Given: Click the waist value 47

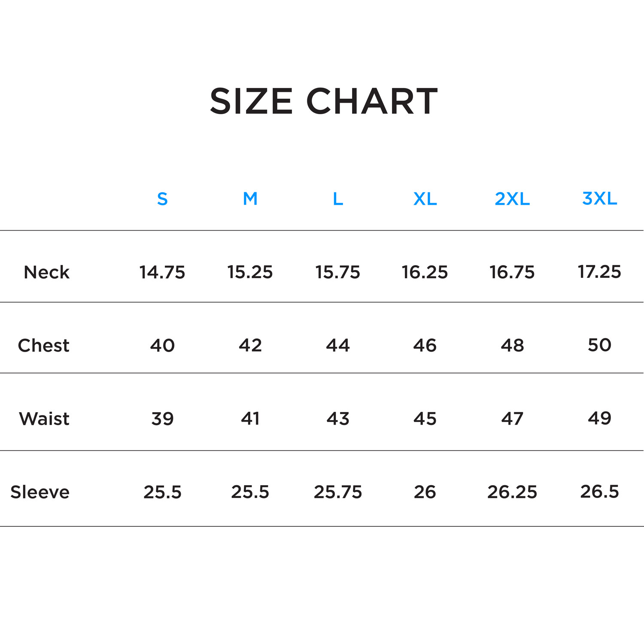Looking at the screenshot, I should [512, 419].
